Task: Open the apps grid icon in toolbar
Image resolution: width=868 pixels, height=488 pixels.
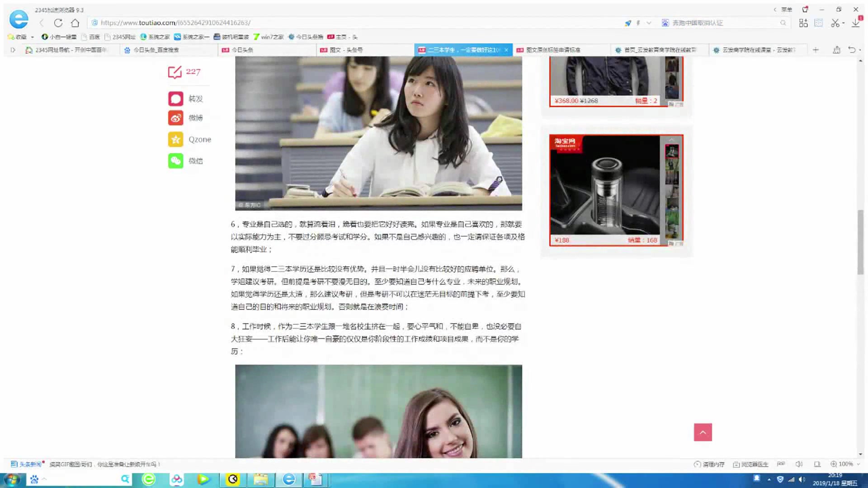Action: point(803,23)
